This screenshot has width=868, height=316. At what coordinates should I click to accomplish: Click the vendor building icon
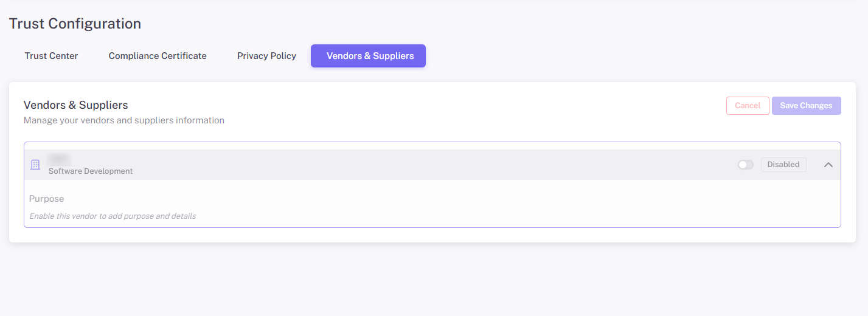pos(35,165)
